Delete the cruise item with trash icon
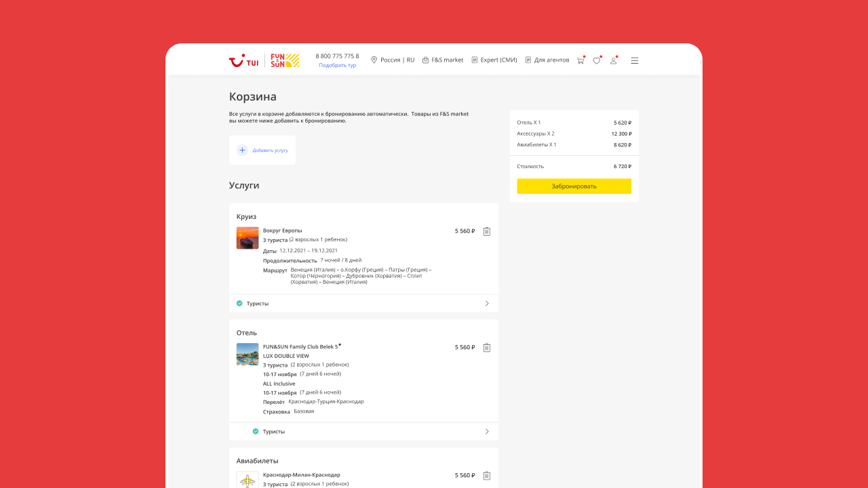This screenshot has height=488, width=868. (486, 231)
